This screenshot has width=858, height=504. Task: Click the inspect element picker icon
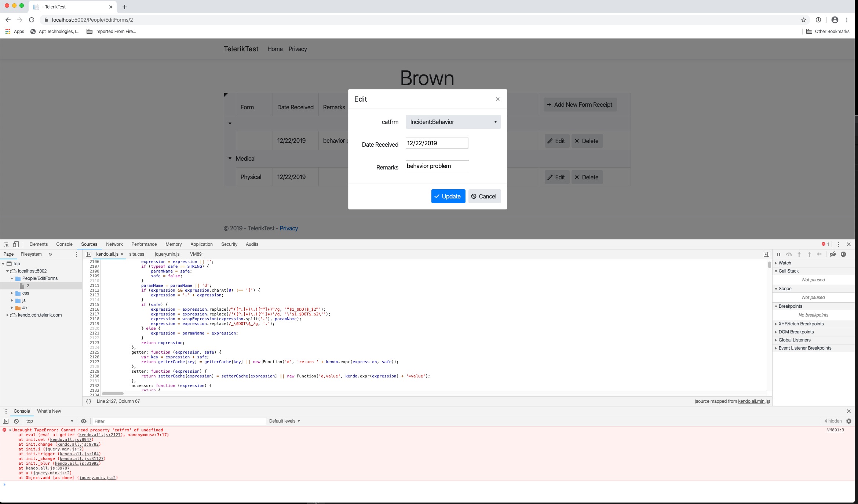click(6, 244)
